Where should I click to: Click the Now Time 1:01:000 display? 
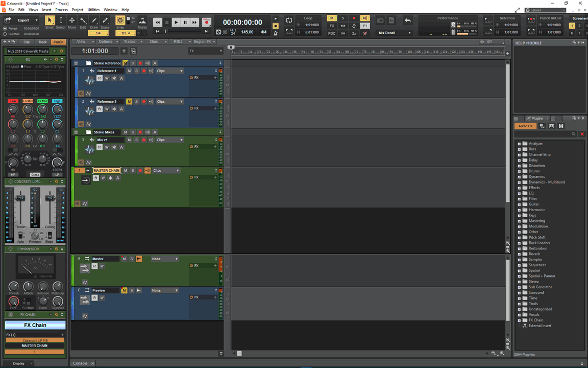[95, 51]
